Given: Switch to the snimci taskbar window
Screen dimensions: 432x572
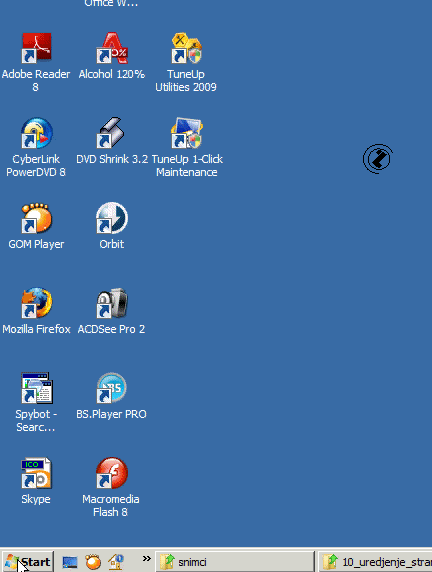Looking at the screenshot, I should (235, 562).
